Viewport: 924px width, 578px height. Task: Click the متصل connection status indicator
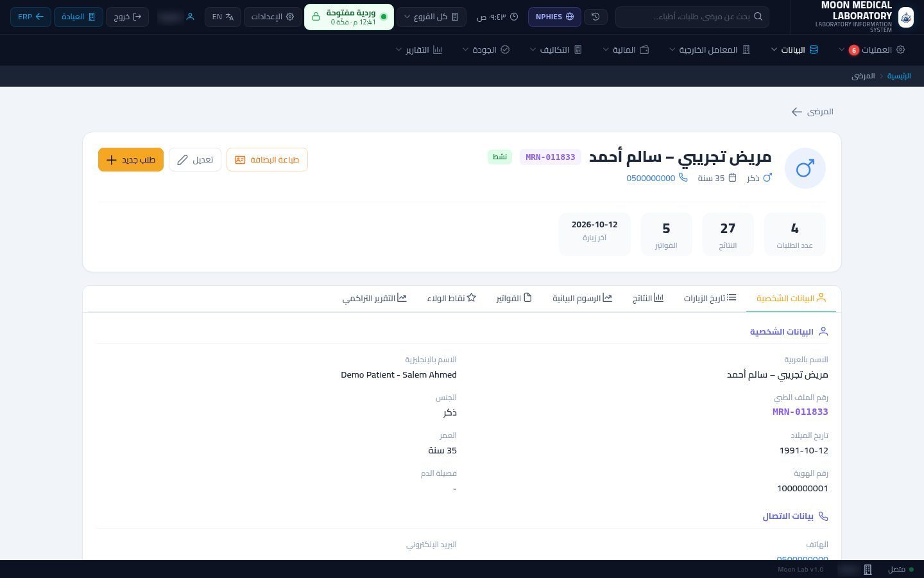point(900,570)
